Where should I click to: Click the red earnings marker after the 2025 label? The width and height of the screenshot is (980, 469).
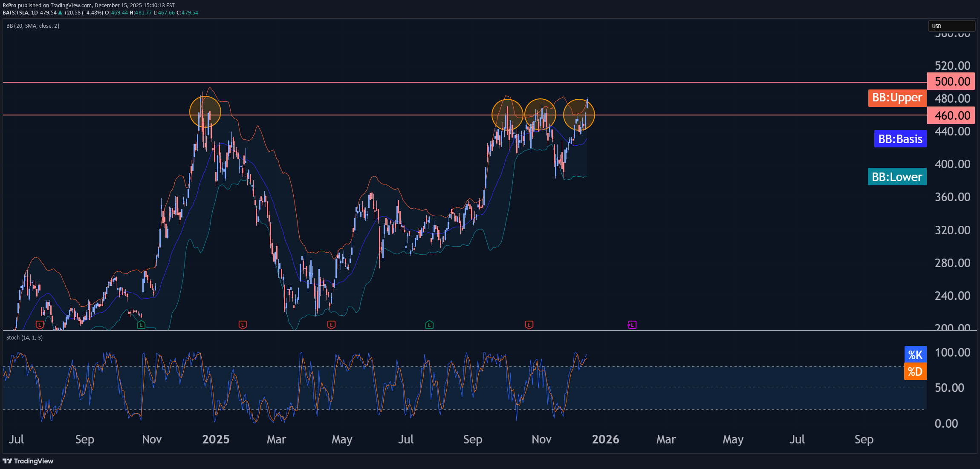(x=243, y=325)
